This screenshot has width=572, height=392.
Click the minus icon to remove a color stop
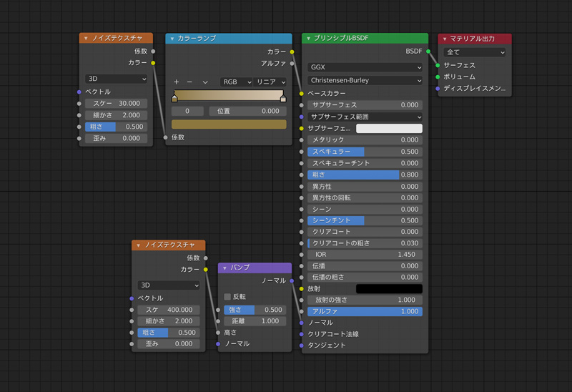(189, 82)
